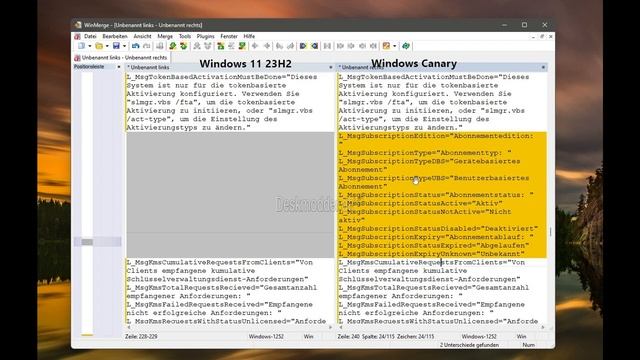Click right status 'Zeile: 240'
This screenshot has height=360, width=640.
point(348,336)
